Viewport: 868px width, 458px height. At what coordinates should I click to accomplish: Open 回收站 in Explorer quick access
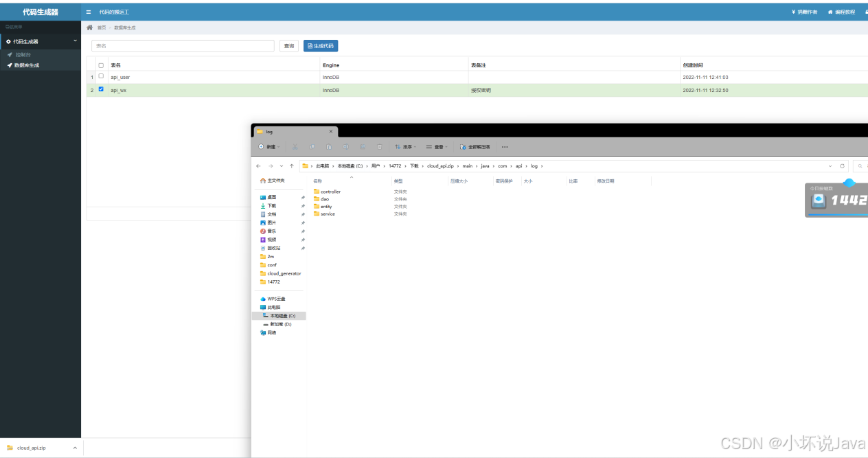click(271, 248)
